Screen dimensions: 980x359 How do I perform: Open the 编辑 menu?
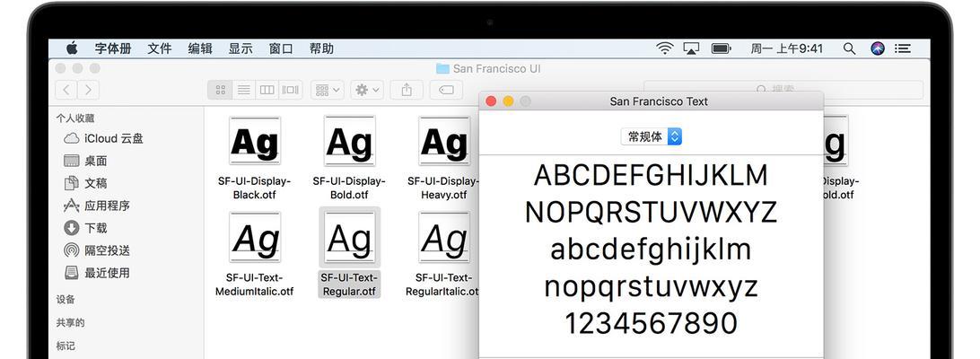[201, 48]
